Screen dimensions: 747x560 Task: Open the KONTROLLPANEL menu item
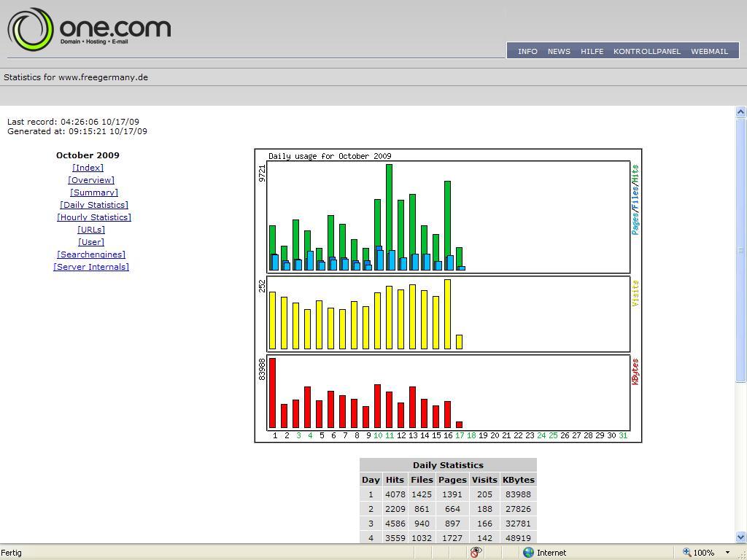tap(647, 51)
